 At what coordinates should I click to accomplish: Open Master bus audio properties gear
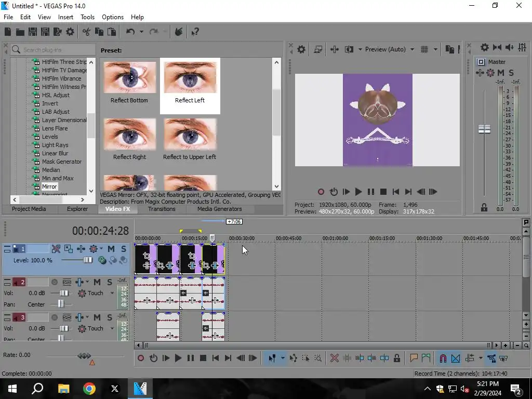[x=485, y=47]
